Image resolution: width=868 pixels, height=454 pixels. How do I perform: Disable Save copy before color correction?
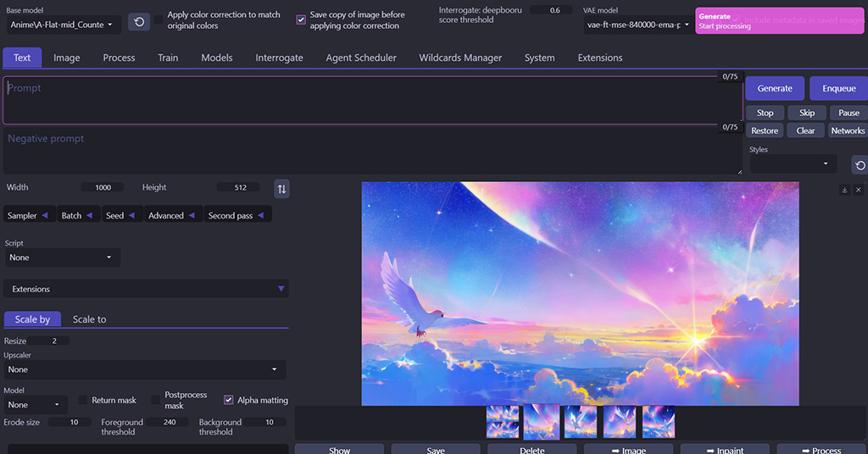tap(301, 20)
